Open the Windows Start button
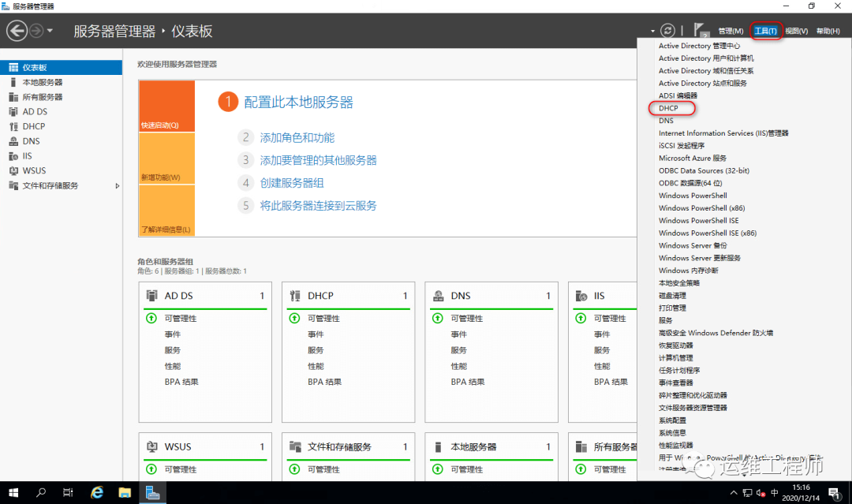Image resolution: width=852 pixels, height=504 pixels. (x=13, y=493)
